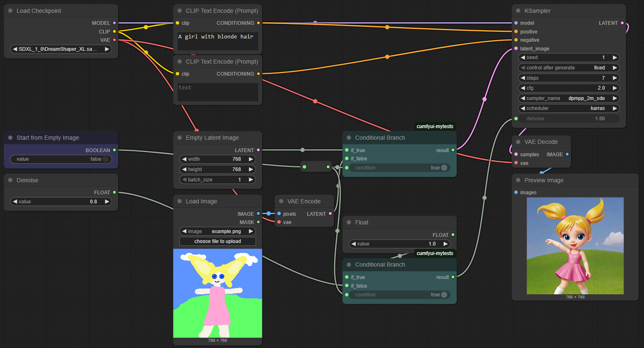Increase batch_size in Empty Latent Image

pos(250,180)
